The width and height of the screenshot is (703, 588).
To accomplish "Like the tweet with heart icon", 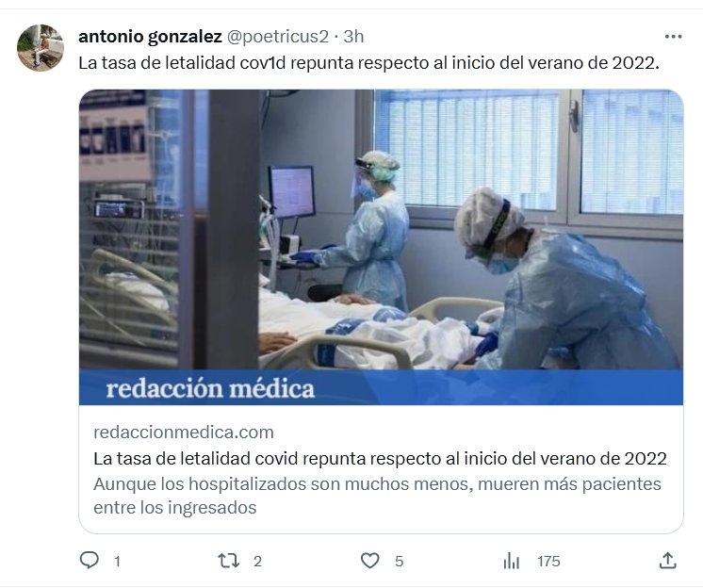I will click(x=370, y=561).
